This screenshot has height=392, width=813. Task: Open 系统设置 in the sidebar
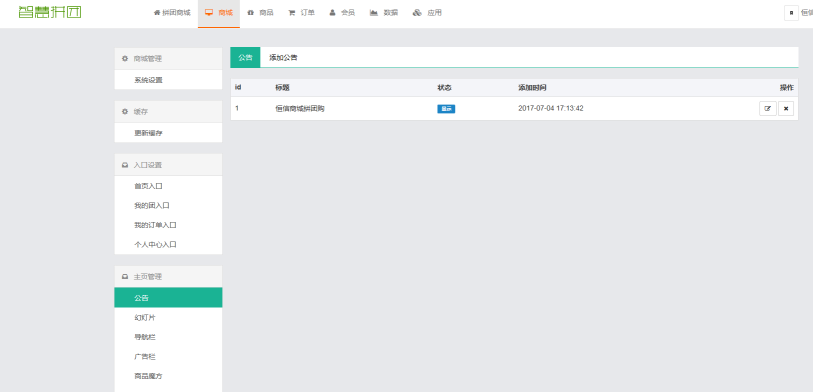pyautogui.click(x=168, y=80)
